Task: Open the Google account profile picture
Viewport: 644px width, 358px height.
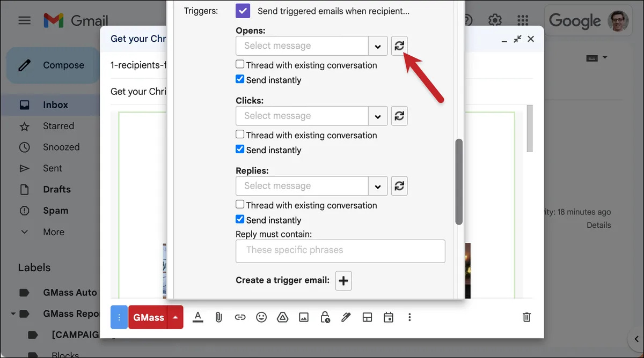Action: [x=618, y=20]
